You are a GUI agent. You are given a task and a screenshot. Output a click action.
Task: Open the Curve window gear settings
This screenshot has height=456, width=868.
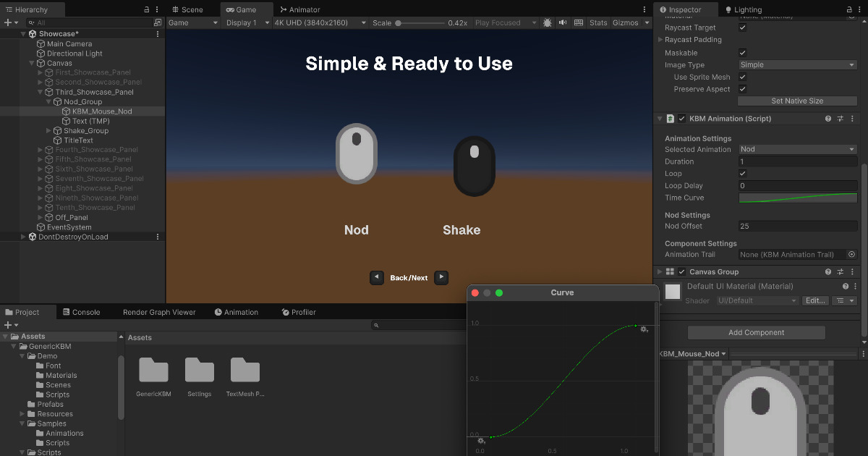coord(644,329)
